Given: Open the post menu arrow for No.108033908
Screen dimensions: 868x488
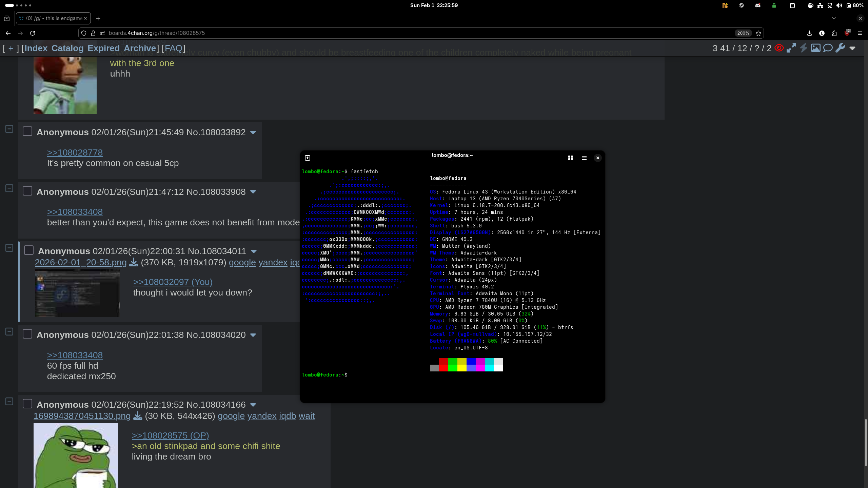Looking at the screenshot, I should coord(253,192).
